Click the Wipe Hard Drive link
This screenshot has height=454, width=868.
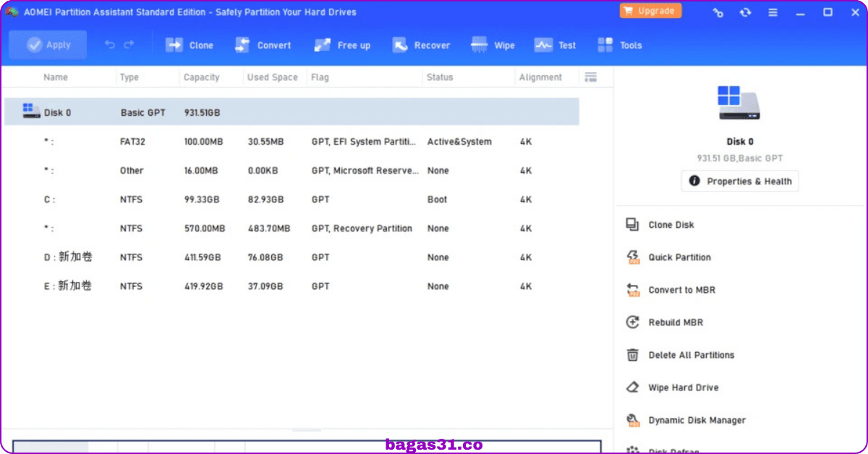pos(684,387)
